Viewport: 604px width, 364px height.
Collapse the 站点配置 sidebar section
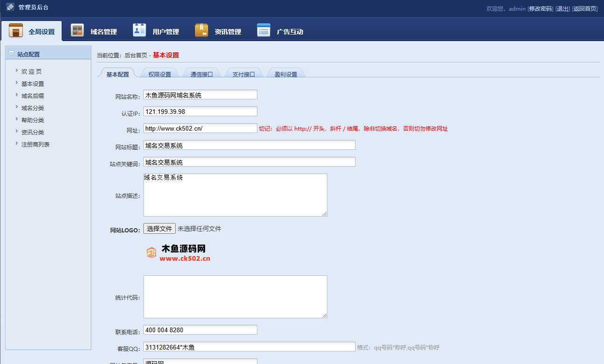click(x=12, y=53)
